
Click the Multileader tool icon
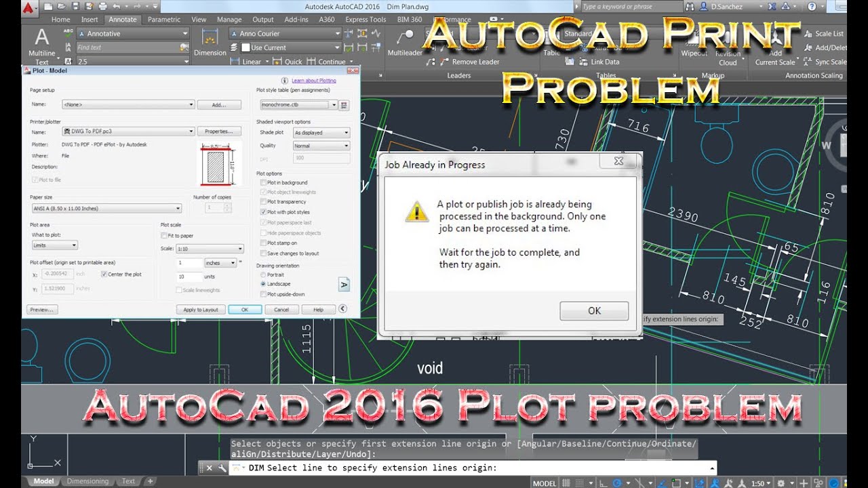tap(405, 42)
